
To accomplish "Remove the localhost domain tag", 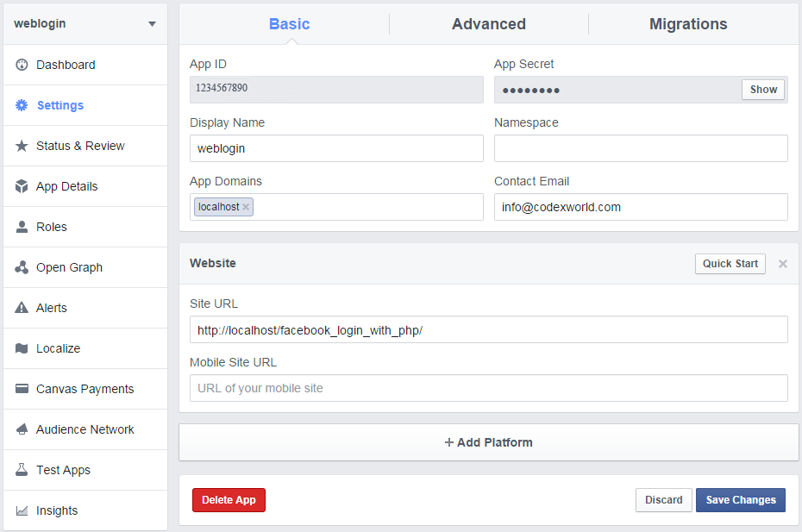I will point(246,207).
